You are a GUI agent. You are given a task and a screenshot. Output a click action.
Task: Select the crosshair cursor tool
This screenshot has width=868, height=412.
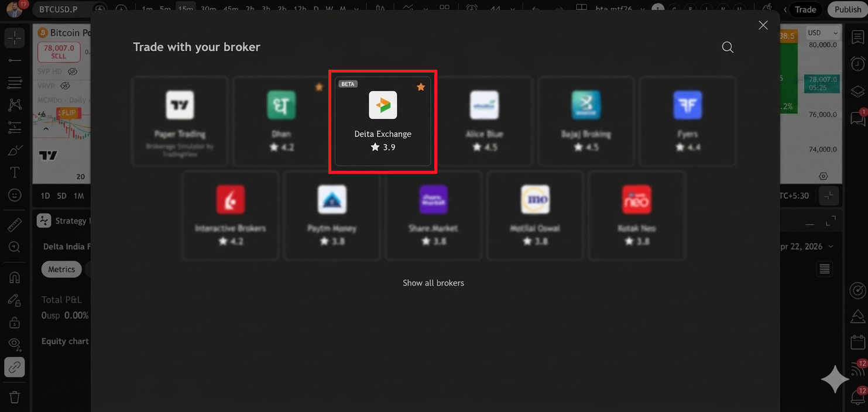(15, 38)
